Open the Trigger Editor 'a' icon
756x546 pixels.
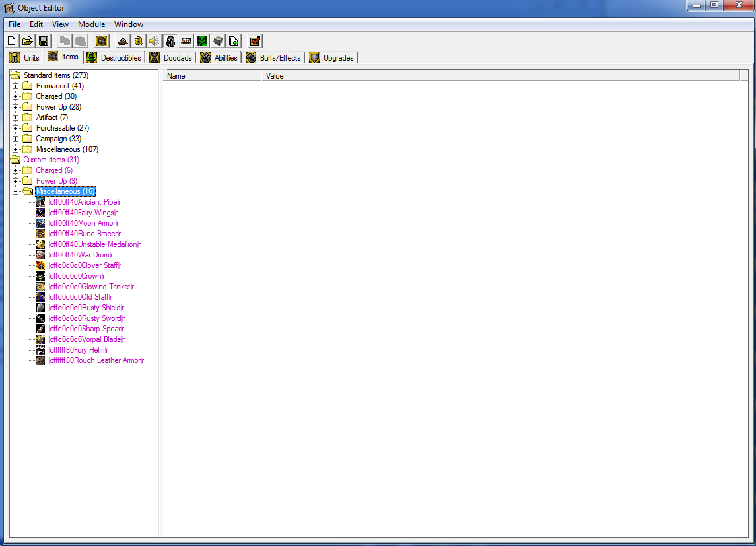(x=139, y=41)
